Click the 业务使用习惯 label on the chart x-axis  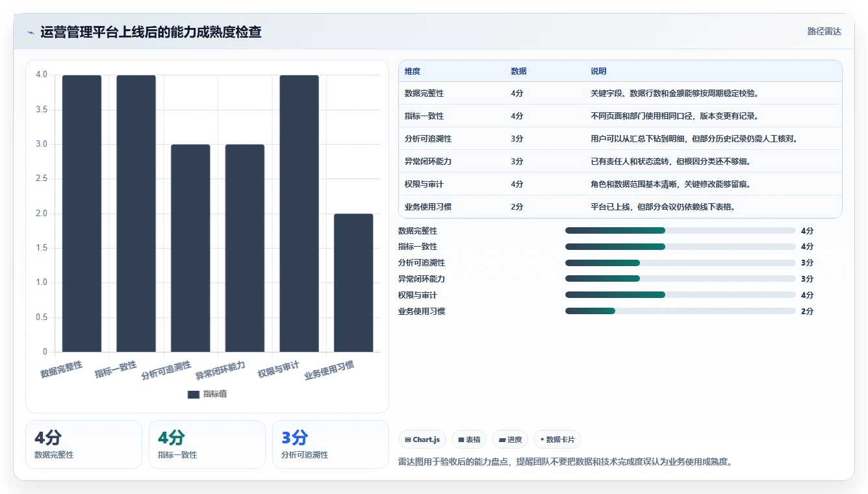(x=329, y=370)
